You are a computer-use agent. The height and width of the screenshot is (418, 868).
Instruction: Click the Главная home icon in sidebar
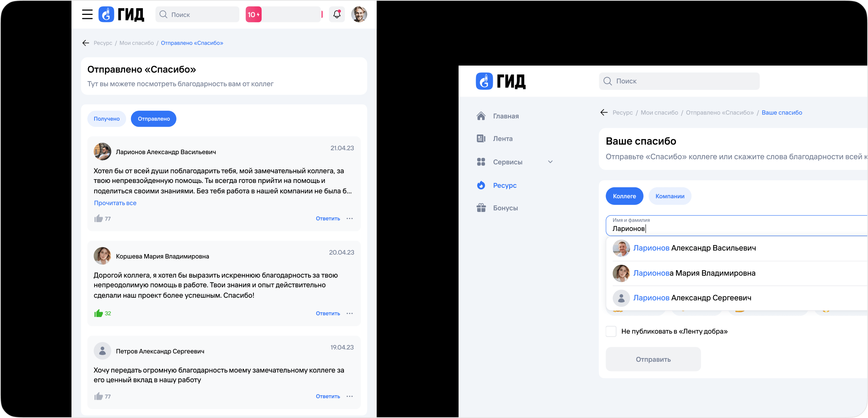[x=481, y=116]
